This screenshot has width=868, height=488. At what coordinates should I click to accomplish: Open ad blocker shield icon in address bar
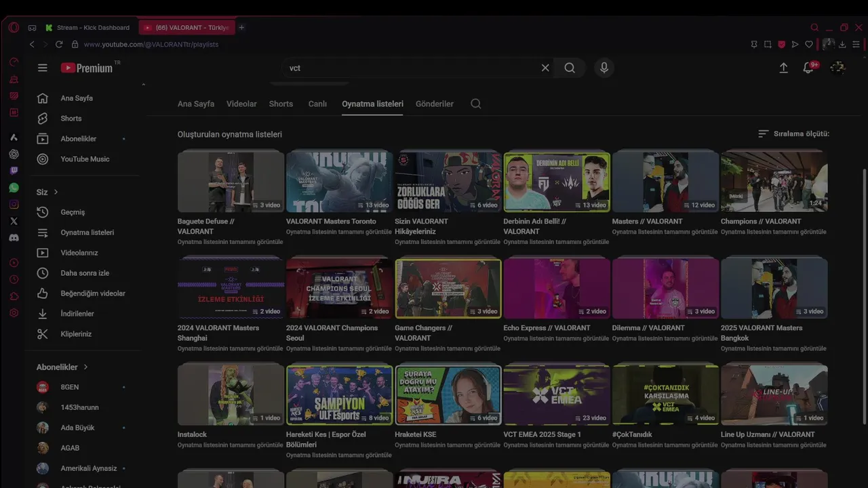coord(781,44)
